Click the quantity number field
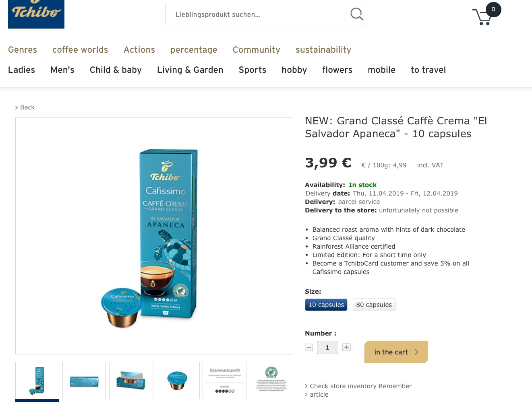 point(327,347)
